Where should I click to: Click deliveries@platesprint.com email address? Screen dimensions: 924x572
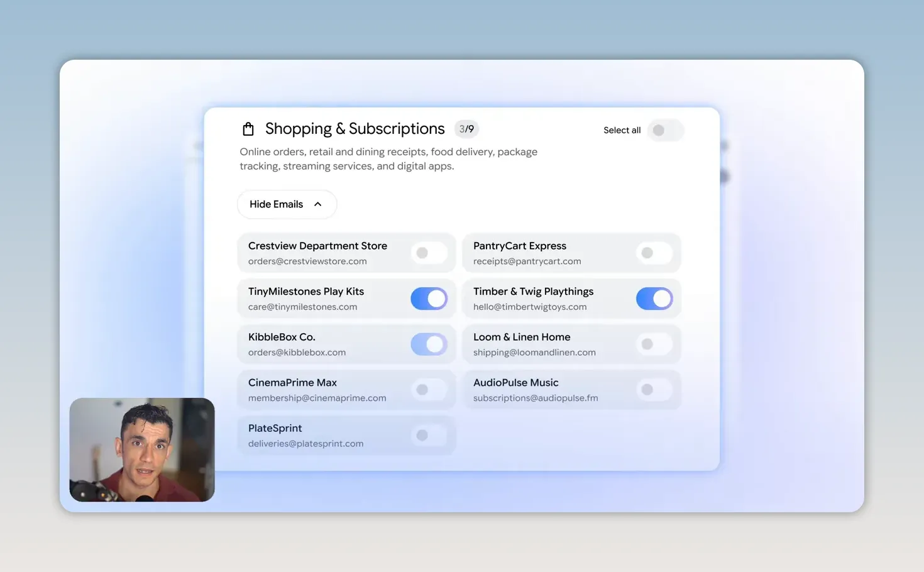click(305, 444)
